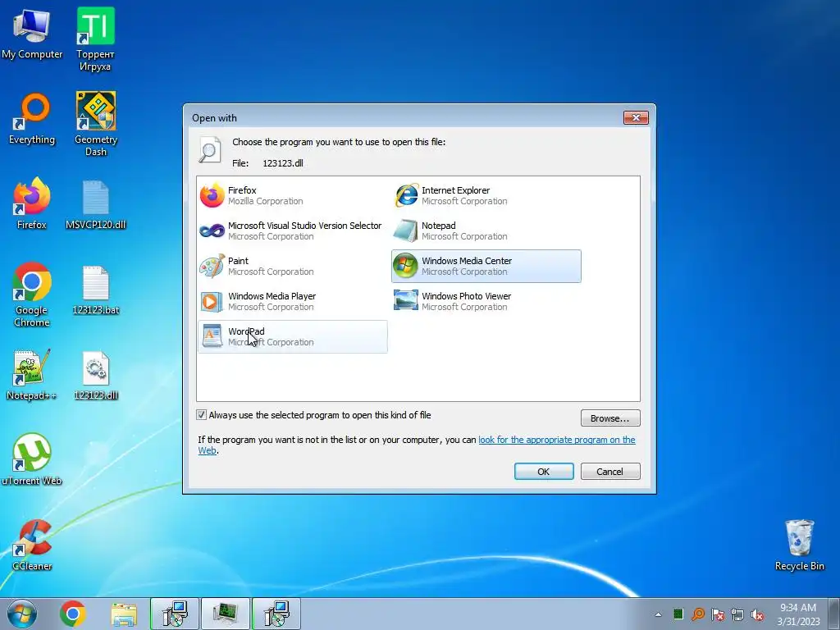Image resolution: width=840 pixels, height=630 pixels.
Task: Select uTorrent Web desktop shortcut
Action: (32, 459)
